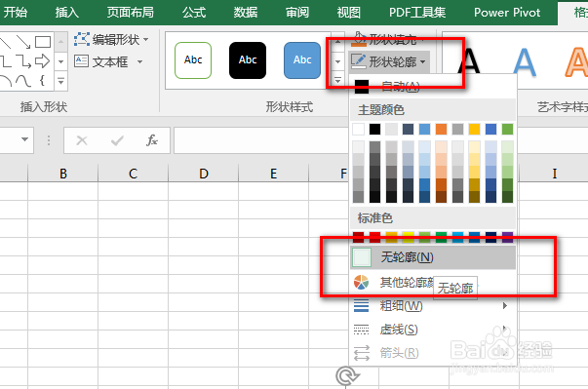Open the 开始 ribbon tab
This screenshot has width=588, height=389.
[16, 13]
